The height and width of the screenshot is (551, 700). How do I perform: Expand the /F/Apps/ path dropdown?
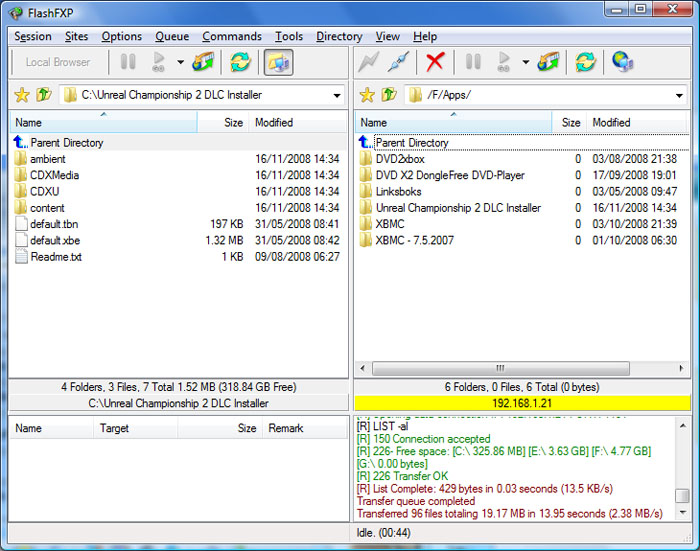pos(679,95)
